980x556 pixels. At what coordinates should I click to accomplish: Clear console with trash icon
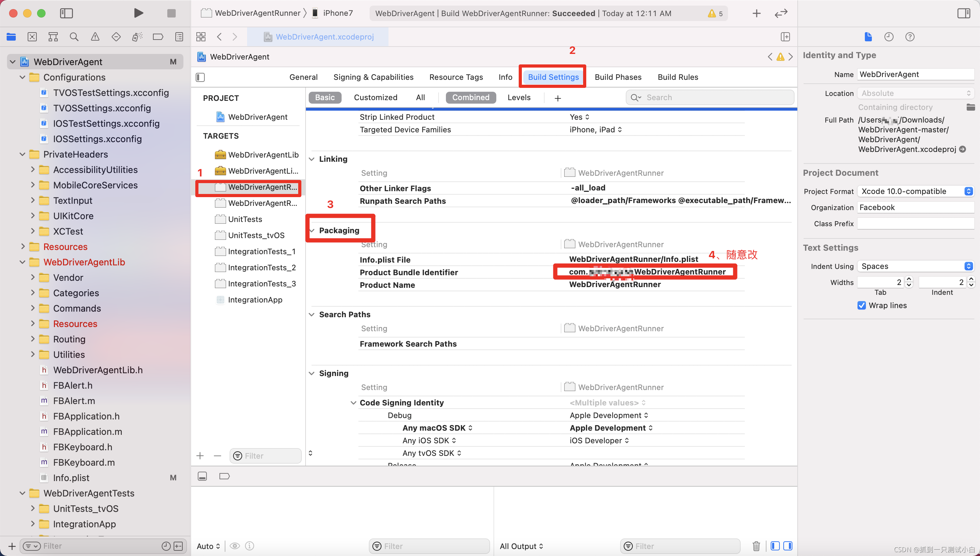[x=756, y=546]
